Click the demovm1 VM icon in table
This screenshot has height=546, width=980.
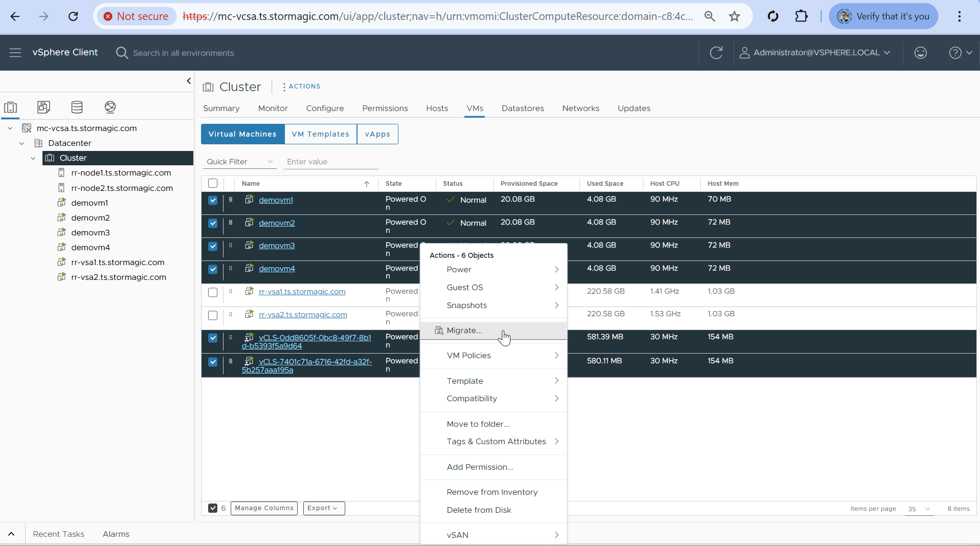(249, 200)
